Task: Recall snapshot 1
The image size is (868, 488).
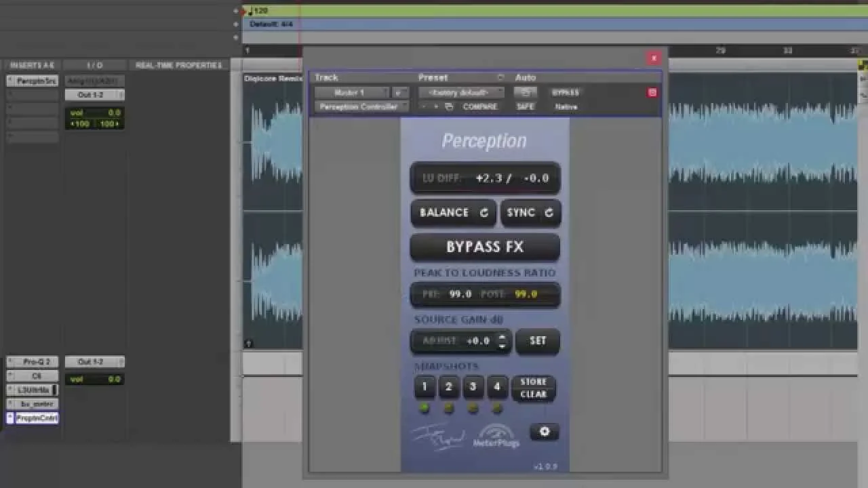Action: [425, 387]
